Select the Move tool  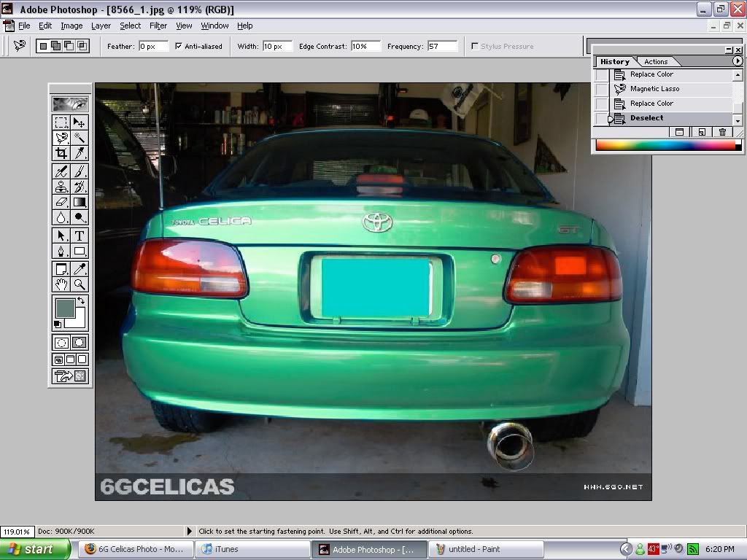[79, 122]
